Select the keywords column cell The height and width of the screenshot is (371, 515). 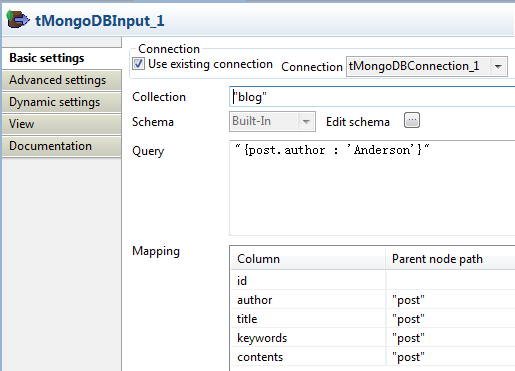click(x=308, y=338)
